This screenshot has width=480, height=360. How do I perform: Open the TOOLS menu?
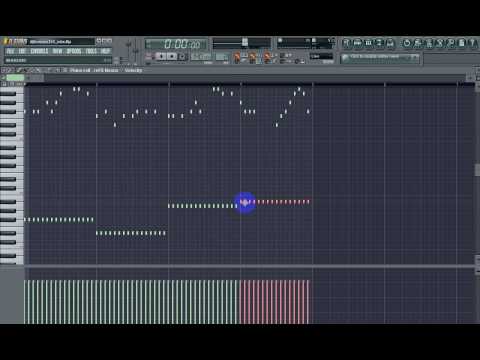click(x=91, y=51)
